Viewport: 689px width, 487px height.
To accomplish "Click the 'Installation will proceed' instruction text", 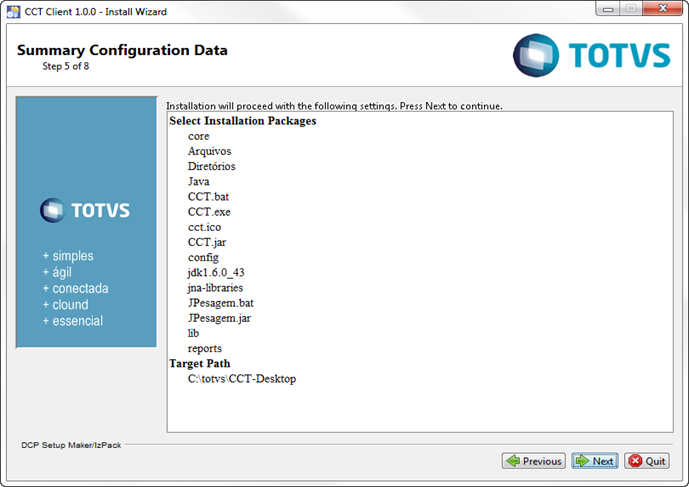I will click(x=334, y=106).
